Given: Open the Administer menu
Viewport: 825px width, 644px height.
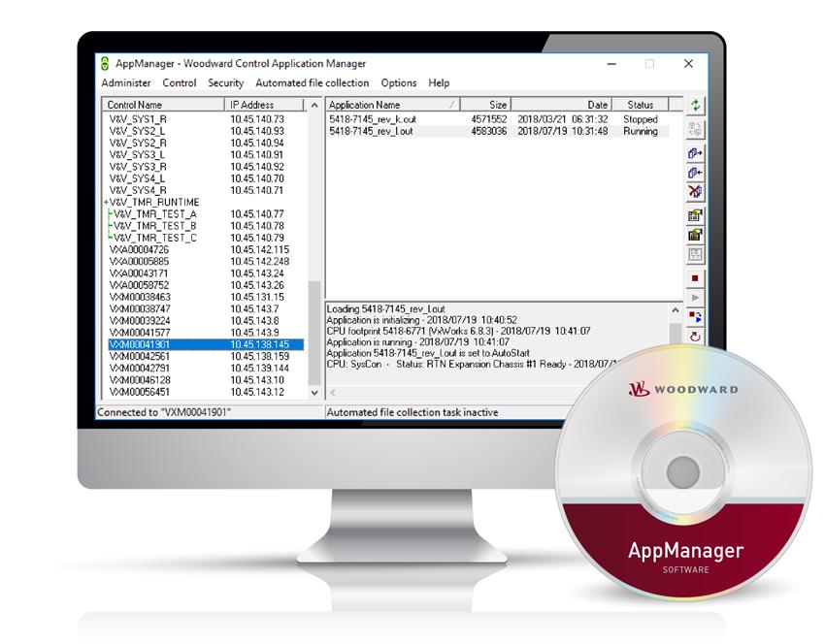Looking at the screenshot, I should [x=126, y=83].
